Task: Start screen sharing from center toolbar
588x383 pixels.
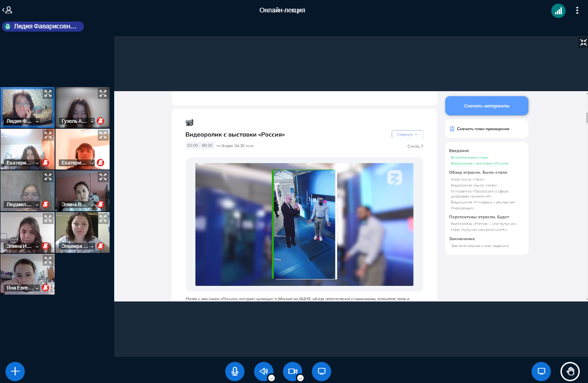Action: [x=322, y=371]
